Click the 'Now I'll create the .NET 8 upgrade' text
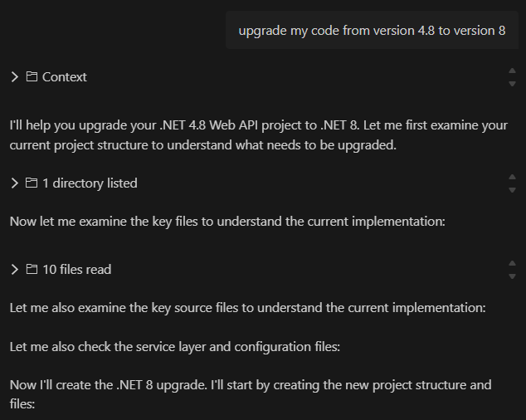Image resolution: width=526 pixels, height=420 pixels. 251,394
